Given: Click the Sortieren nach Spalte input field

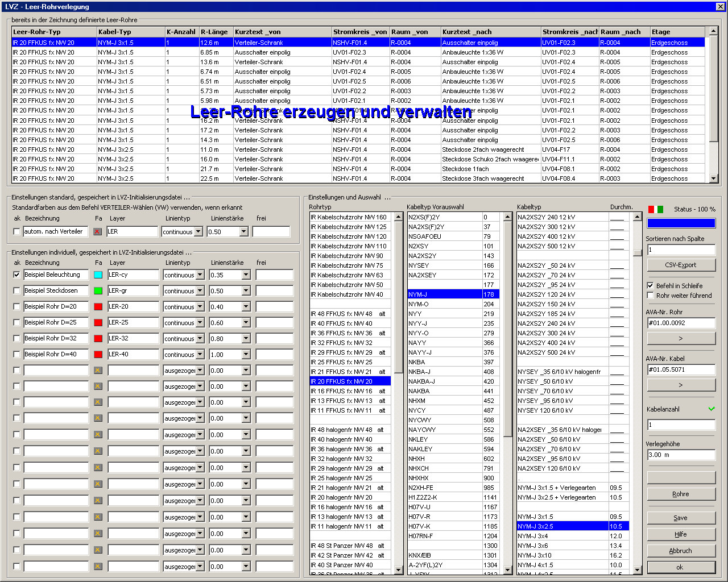Looking at the screenshot, I should [x=681, y=250].
